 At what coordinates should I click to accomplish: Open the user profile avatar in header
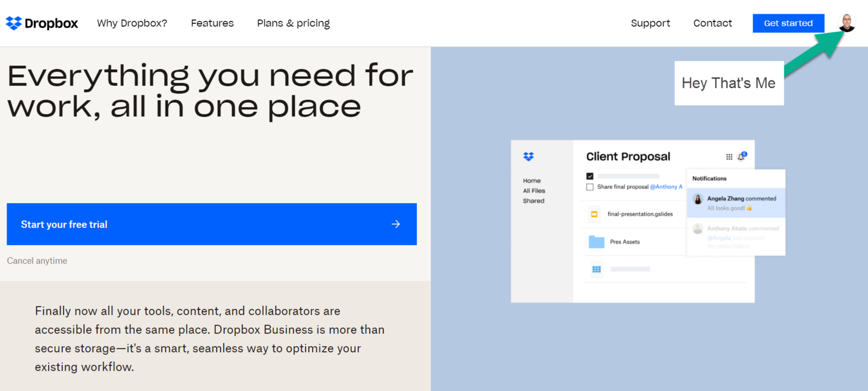click(x=847, y=23)
